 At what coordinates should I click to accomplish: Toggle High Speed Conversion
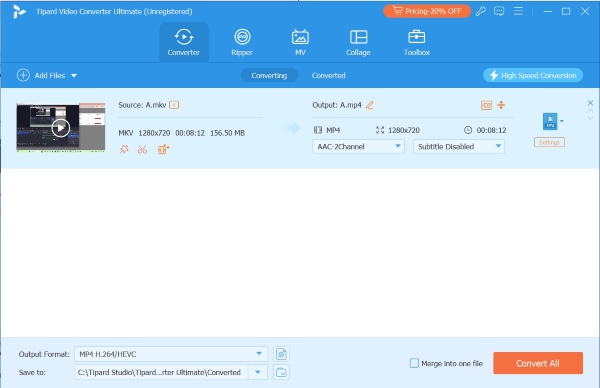coord(533,75)
